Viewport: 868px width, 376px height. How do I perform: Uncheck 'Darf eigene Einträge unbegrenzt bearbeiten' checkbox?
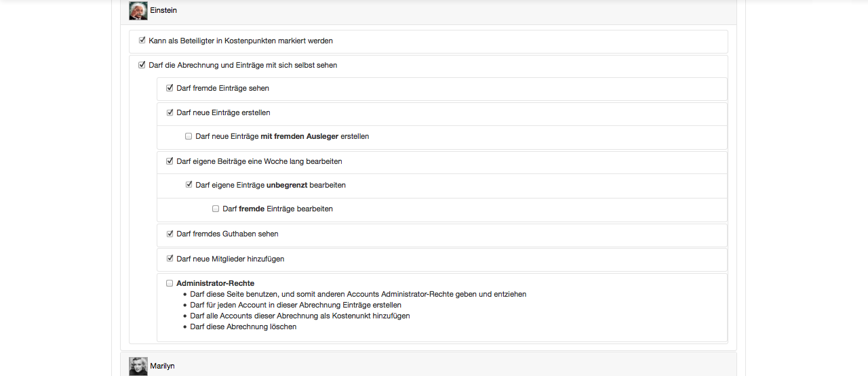pyautogui.click(x=189, y=184)
